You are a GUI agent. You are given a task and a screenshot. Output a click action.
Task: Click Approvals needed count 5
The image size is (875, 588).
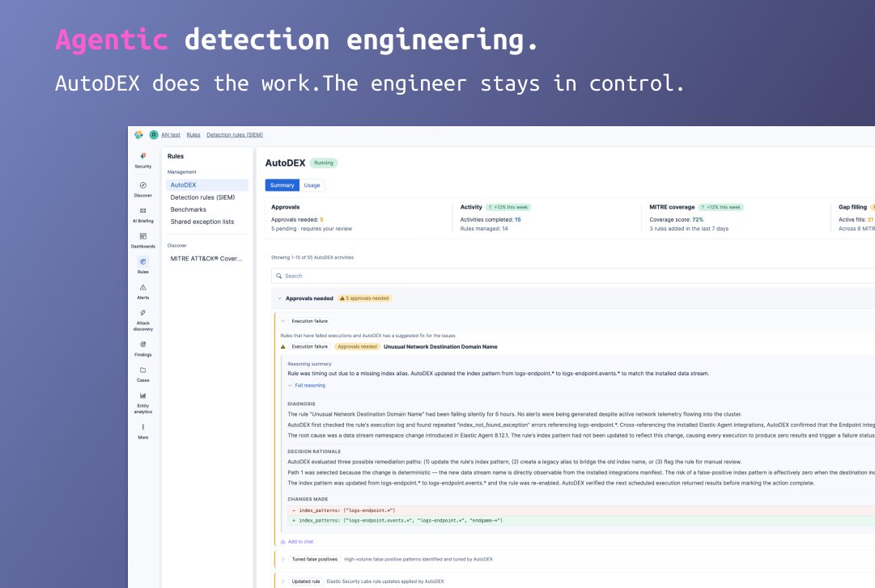[x=321, y=220]
